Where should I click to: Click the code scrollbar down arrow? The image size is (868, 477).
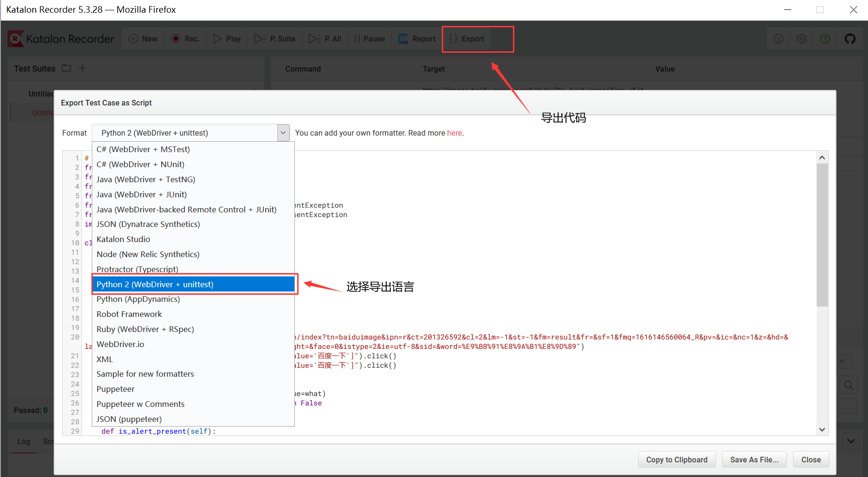click(822, 429)
